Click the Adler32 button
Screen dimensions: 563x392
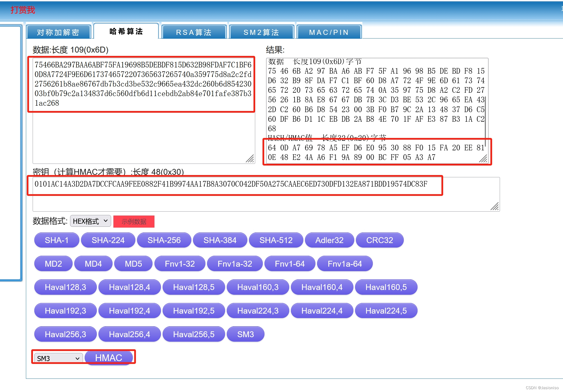[x=329, y=240]
